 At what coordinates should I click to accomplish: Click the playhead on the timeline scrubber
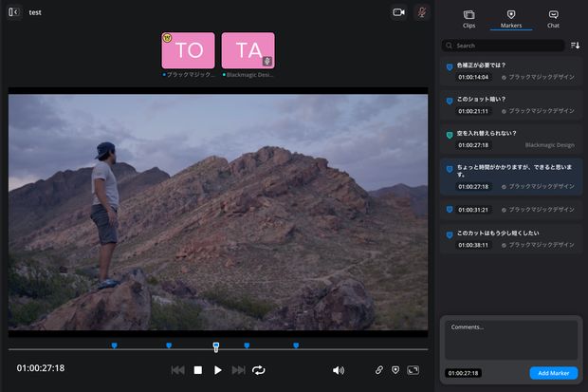[216, 346]
